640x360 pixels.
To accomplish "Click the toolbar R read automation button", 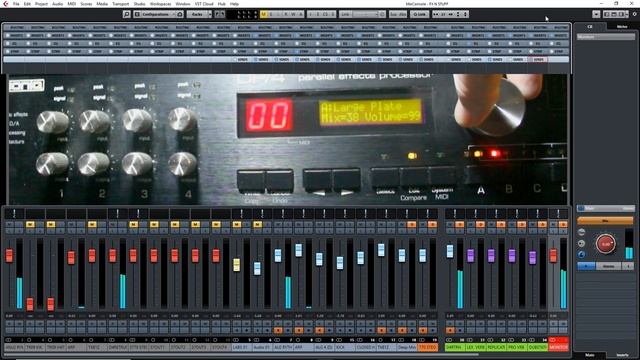I will [x=286, y=14].
